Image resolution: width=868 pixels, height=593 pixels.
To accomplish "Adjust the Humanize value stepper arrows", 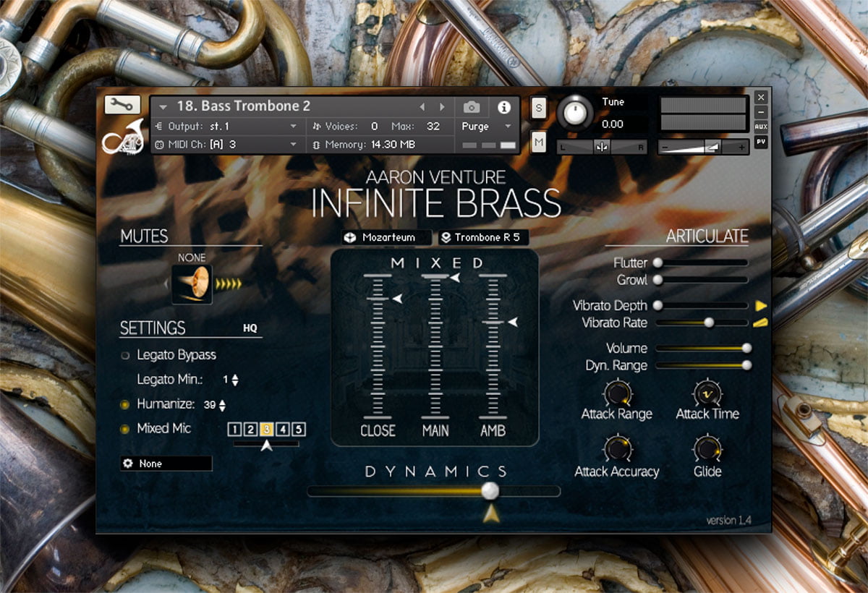I will click(x=222, y=405).
